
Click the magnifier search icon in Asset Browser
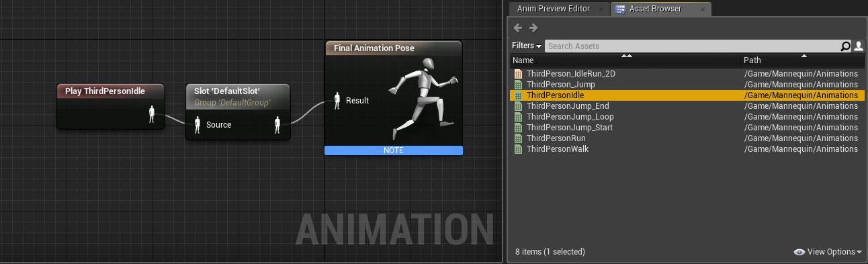[846, 46]
